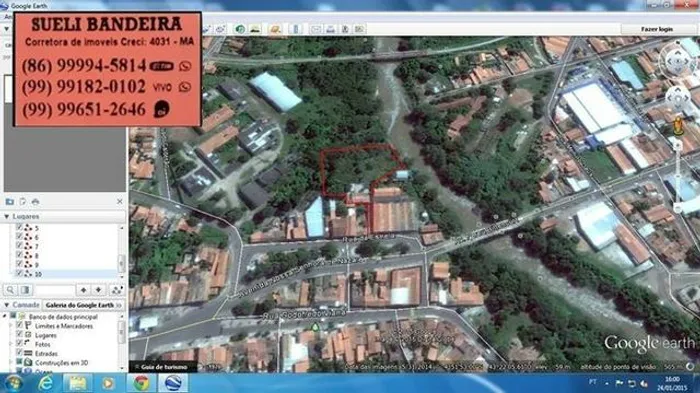Select the path item labeled 10
Screen dimensions: 700x393
coord(38,274)
